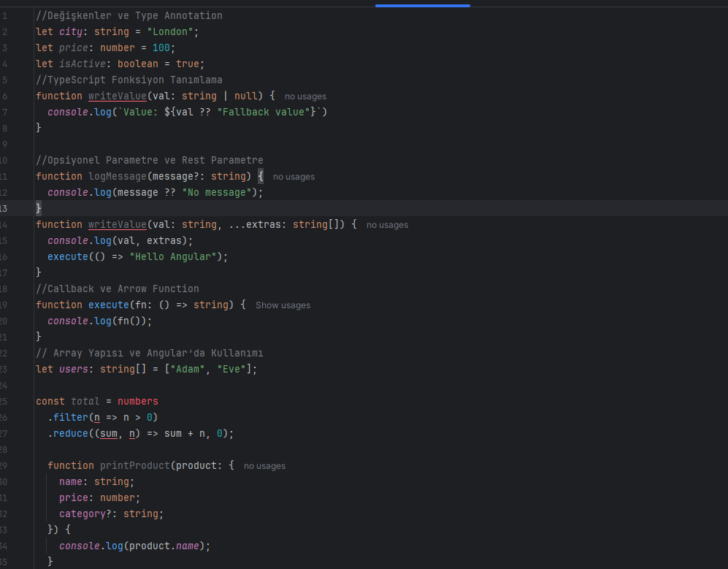
Task: Select the isActive variable name
Action: tap(83, 64)
